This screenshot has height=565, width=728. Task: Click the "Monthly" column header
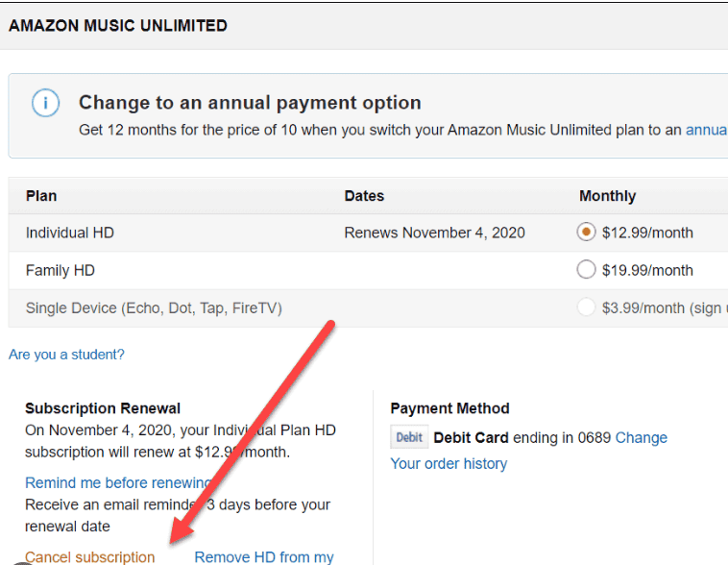[607, 196]
